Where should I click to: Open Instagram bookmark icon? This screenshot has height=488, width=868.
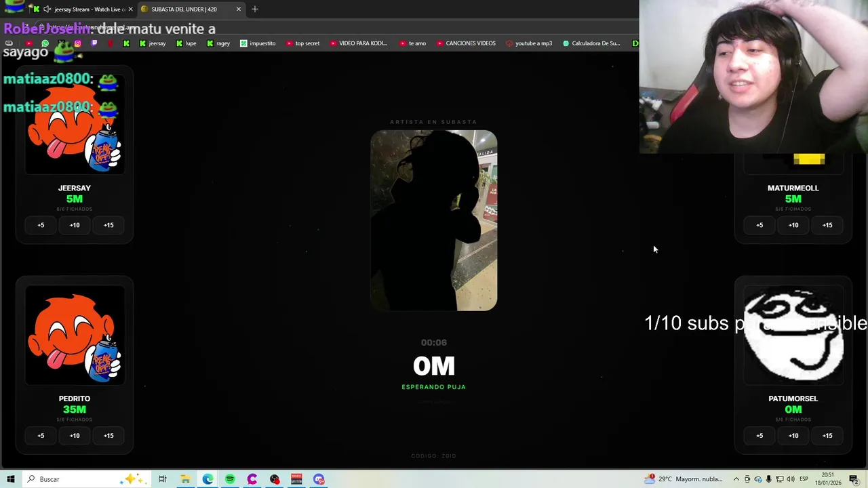[x=77, y=43]
